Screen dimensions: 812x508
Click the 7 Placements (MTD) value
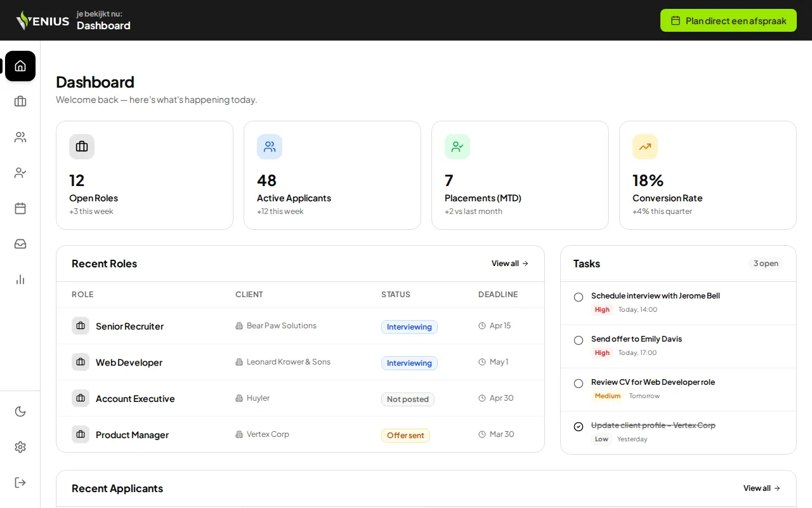coord(449,180)
